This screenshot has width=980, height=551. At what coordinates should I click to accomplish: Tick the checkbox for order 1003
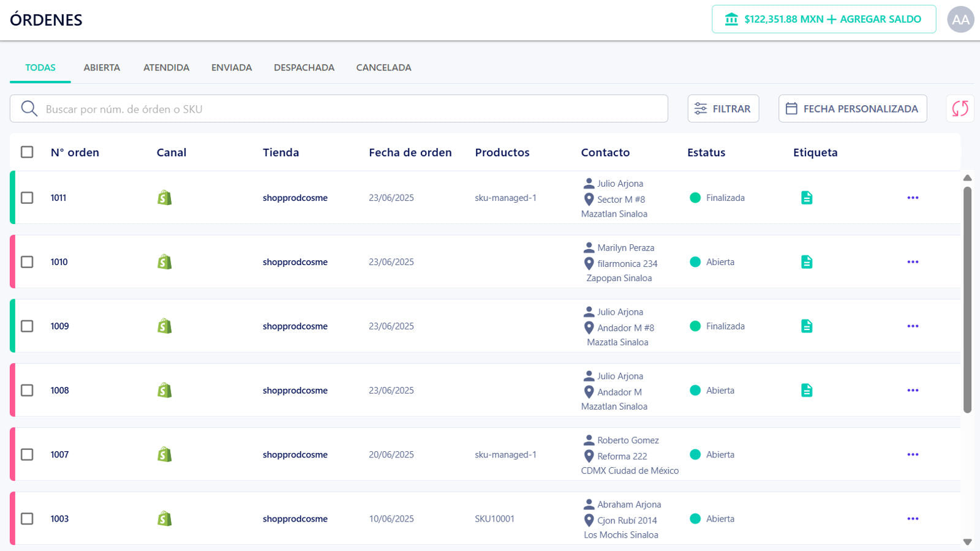point(27,519)
